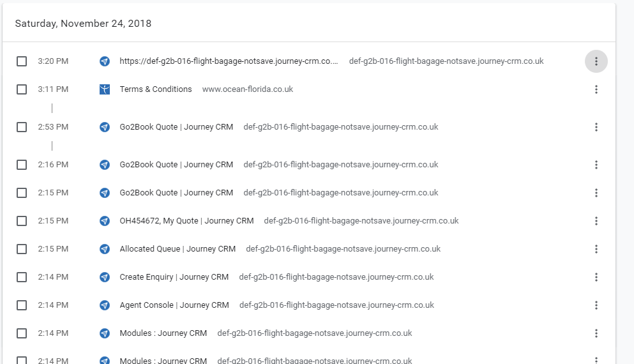Open Create Enquiry | Journey CRM link
Screen dimensions: 634x364
[x=174, y=277]
